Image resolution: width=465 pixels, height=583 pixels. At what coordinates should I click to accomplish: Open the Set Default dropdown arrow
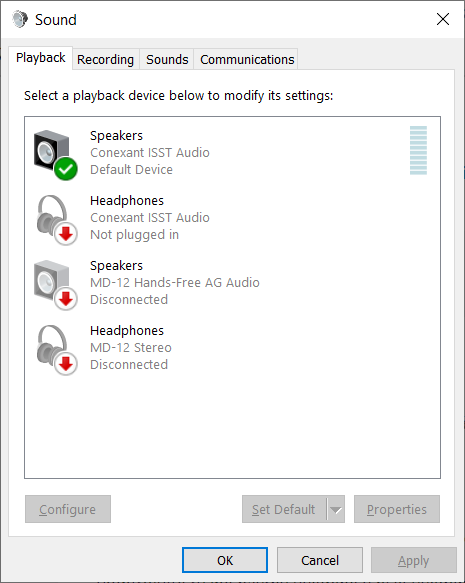pyautogui.click(x=336, y=509)
